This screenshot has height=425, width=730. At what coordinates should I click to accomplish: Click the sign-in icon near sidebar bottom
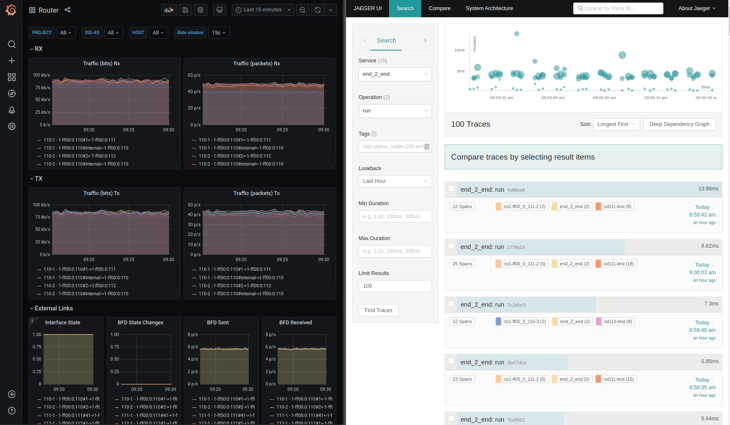coord(12,394)
